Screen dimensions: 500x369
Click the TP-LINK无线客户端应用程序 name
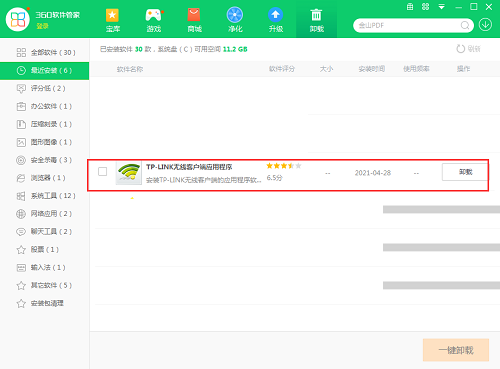(x=189, y=167)
